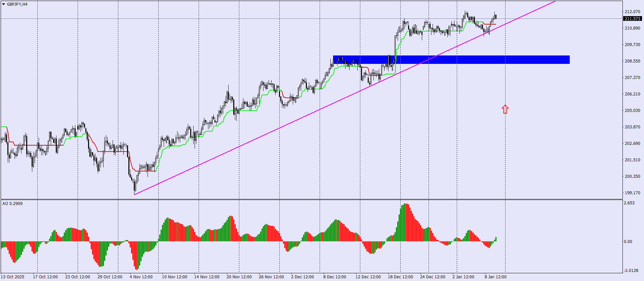Click the 23 Oct 12:00 time label
Image resolution: width=644 pixels, height=281 pixels.
click(78, 277)
